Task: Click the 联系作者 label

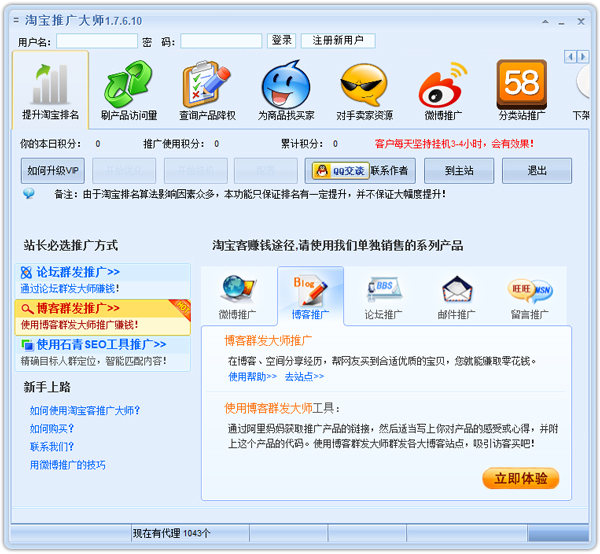Action: [389, 171]
